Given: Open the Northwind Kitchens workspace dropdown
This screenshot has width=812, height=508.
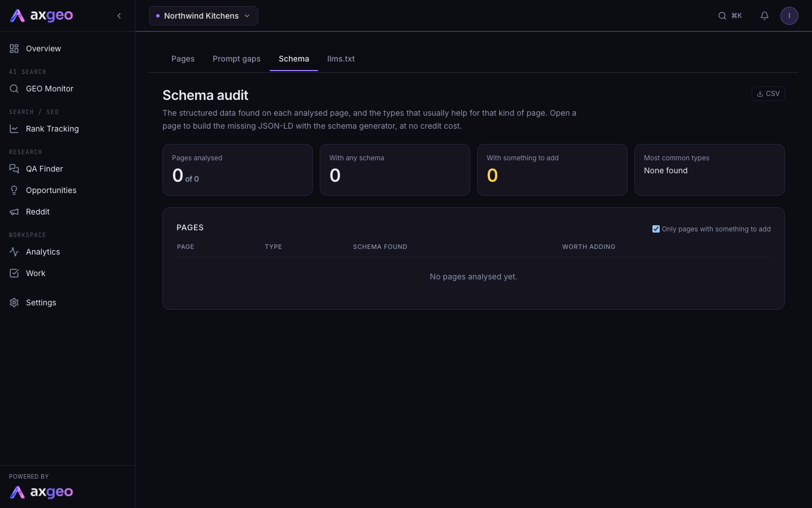Looking at the screenshot, I should point(204,16).
